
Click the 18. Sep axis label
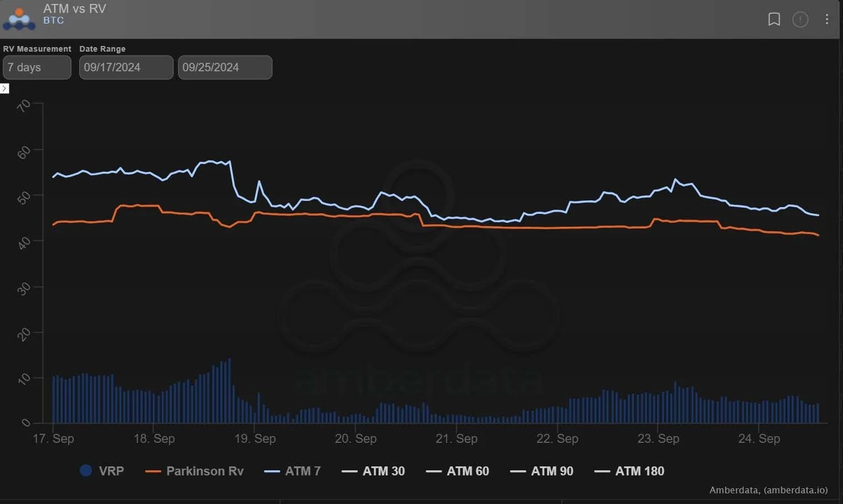click(154, 438)
